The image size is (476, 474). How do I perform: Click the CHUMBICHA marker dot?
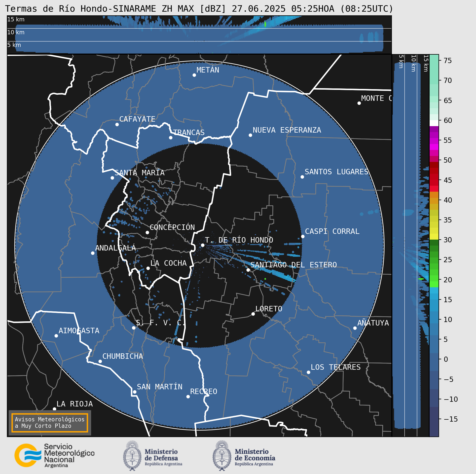[100, 361]
